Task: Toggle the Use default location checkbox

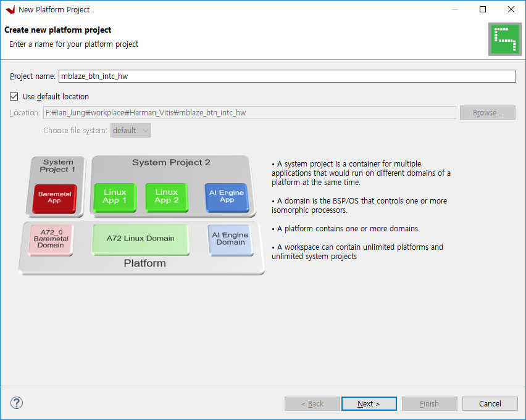Action: coord(14,97)
